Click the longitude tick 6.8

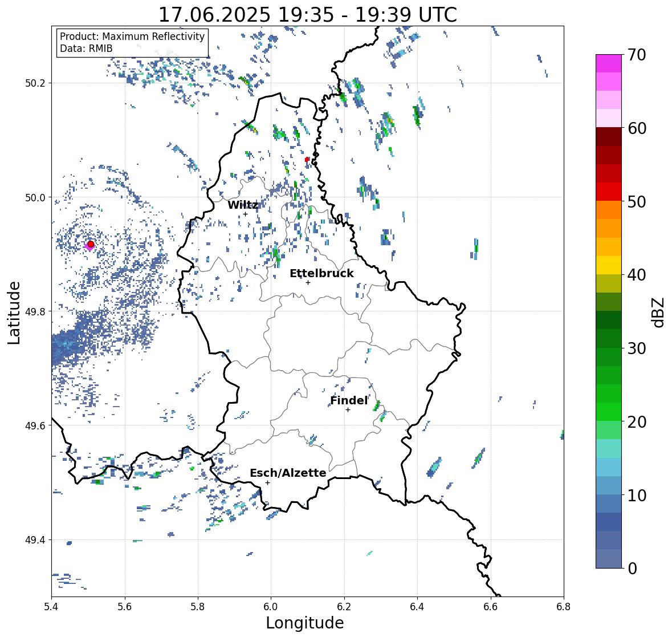click(564, 607)
